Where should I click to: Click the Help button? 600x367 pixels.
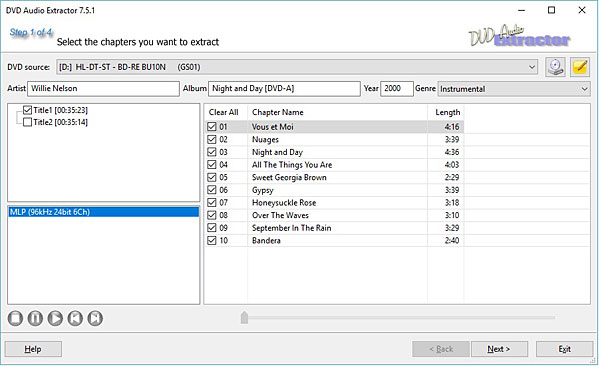click(x=33, y=349)
